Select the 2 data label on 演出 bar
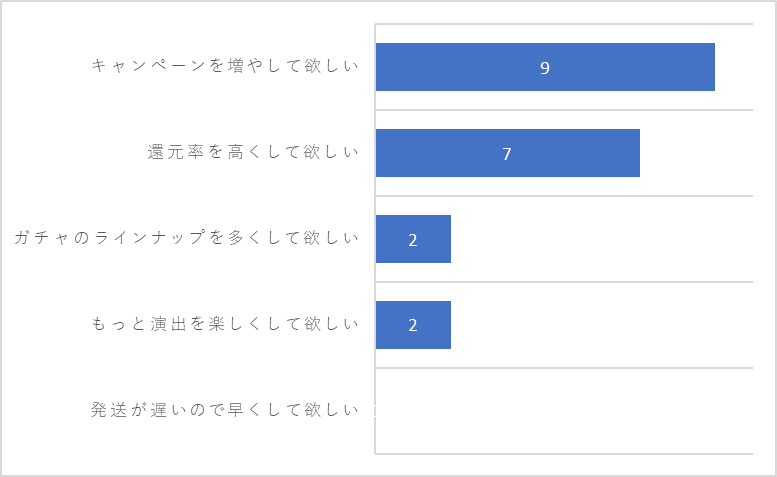Viewport: 777px width, 477px height. click(413, 325)
